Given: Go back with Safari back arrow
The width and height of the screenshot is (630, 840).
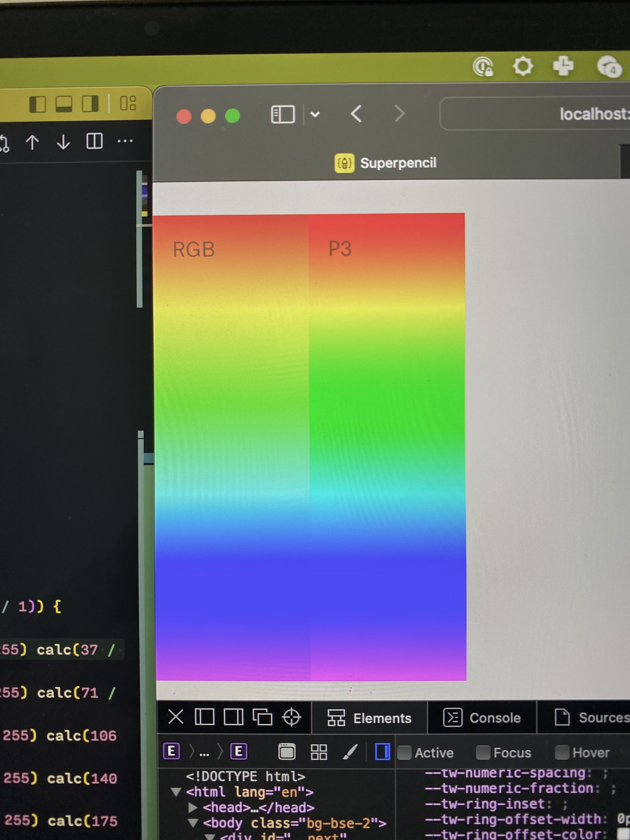Looking at the screenshot, I should pos(356,114).
